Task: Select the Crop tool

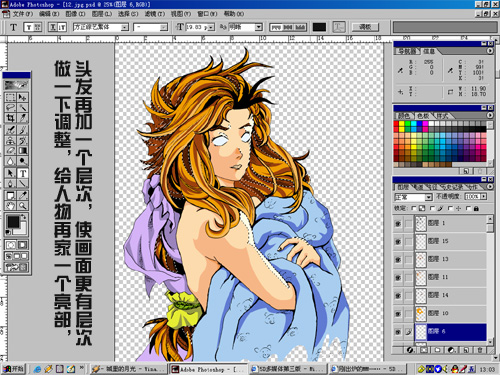Action: click(x=11, y=117)
